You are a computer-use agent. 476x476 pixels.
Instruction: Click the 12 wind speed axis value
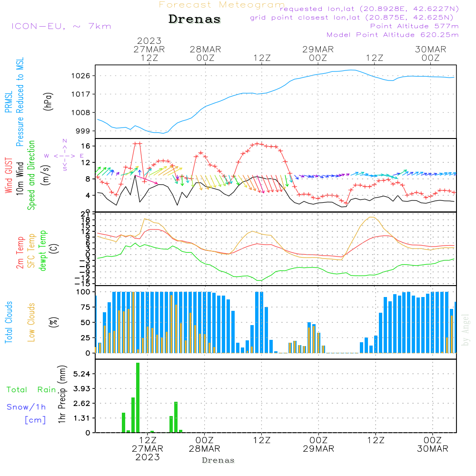[x=86, y=162]
